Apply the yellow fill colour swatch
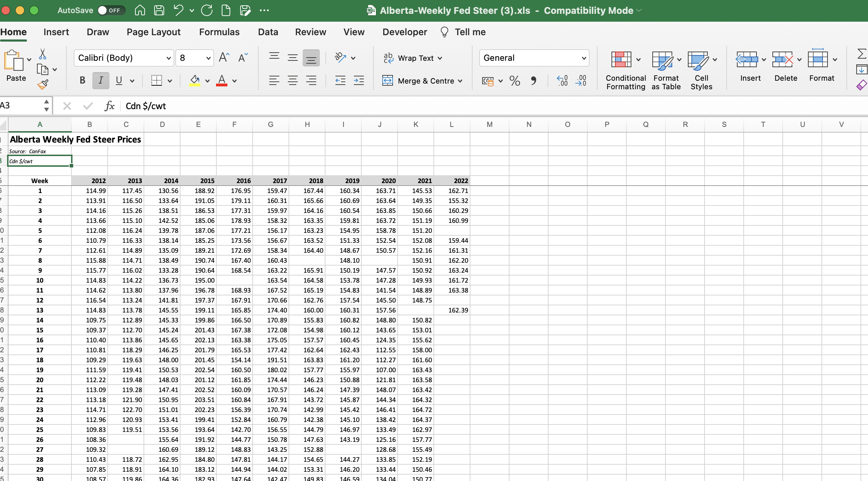Viewport: 868px width, 481px height. tap(194, 81)
